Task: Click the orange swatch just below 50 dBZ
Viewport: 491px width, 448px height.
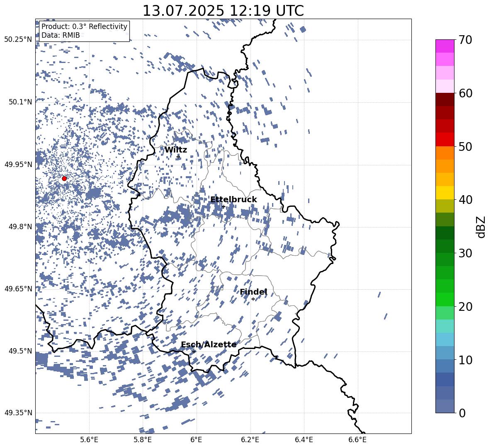Action: coord(445,153)
